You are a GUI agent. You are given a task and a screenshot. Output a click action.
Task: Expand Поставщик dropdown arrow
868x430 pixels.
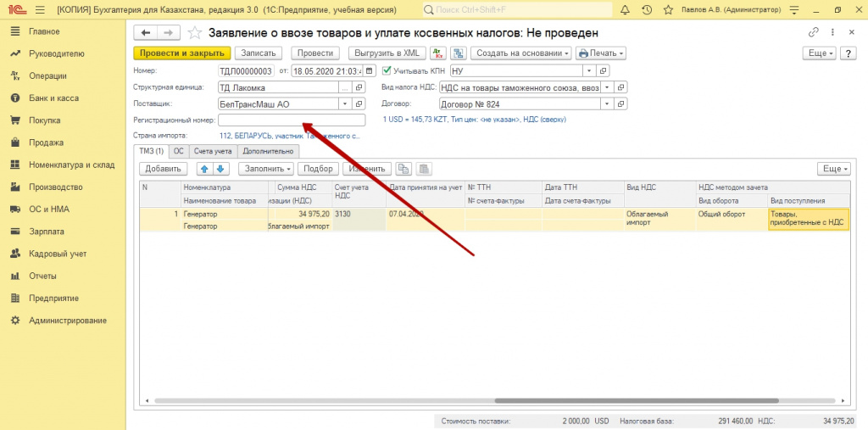pyautogui.click(x=346, y=103)
